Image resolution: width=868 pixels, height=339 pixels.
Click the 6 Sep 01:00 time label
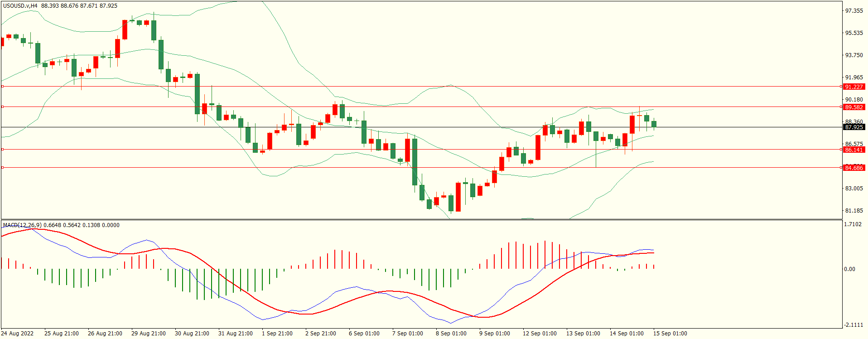click(x=364, y=334)
